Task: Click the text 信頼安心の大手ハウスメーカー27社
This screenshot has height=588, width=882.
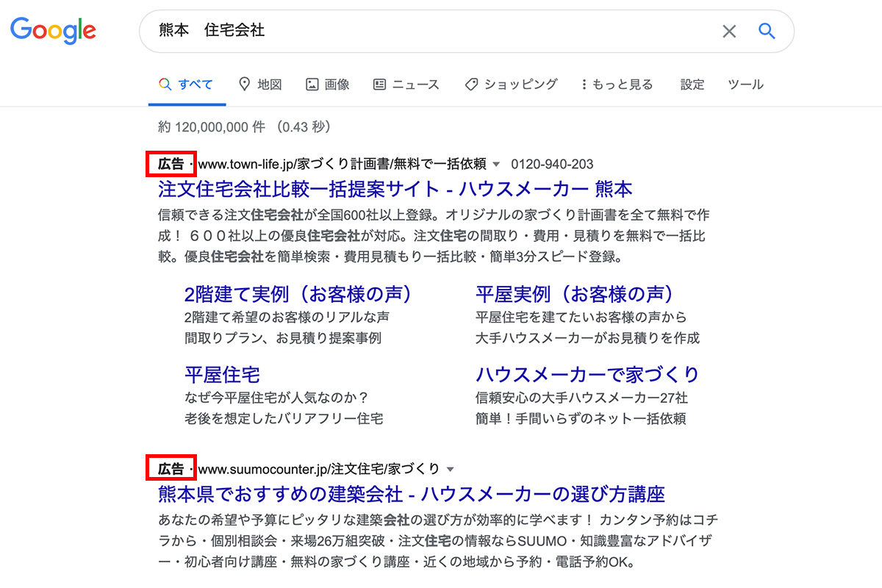Action: click(x=582, y=398)
